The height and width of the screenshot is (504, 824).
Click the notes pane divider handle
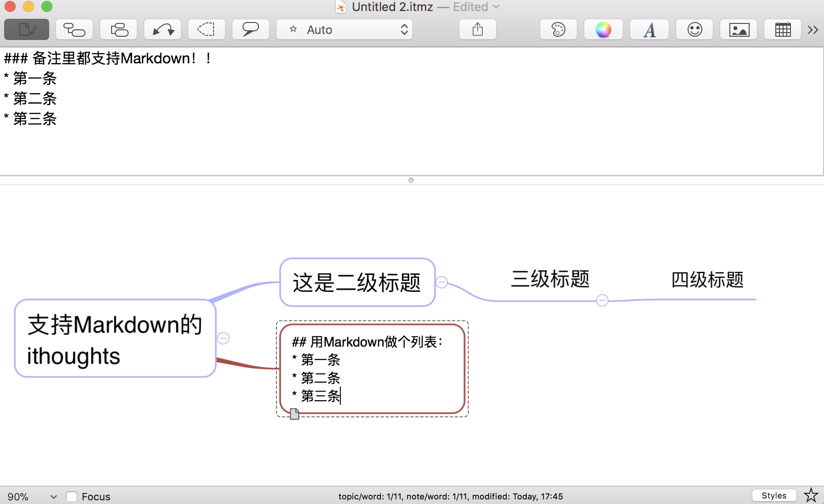[x=411, y=180]
